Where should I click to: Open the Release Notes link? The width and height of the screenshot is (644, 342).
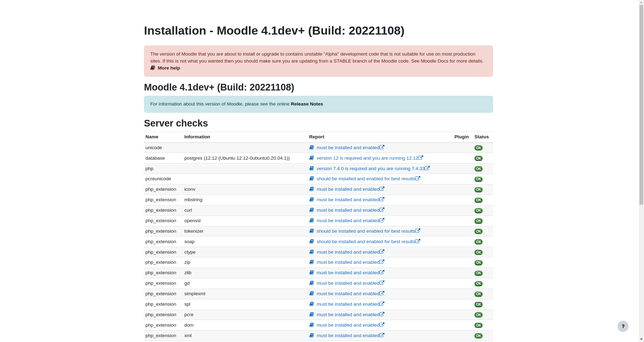[x=307, y=104]
